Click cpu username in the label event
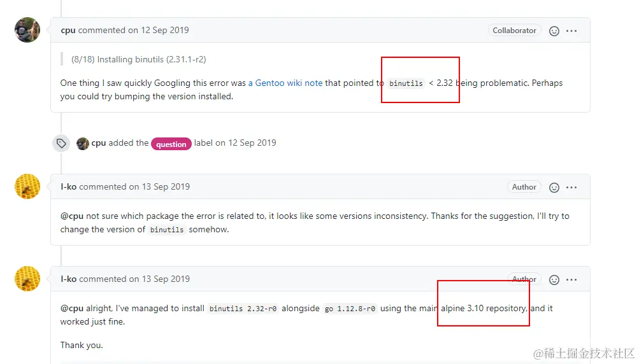 click(x=99, y=143)
